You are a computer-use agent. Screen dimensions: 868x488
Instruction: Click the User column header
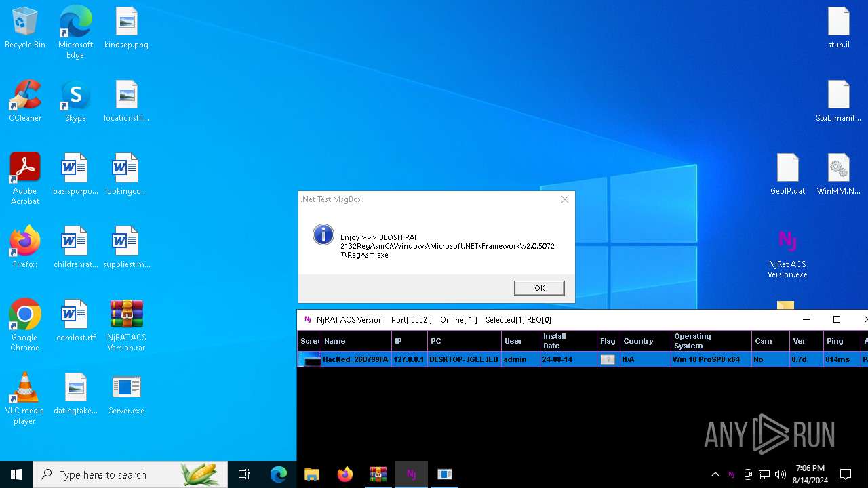tap(520, 341)
